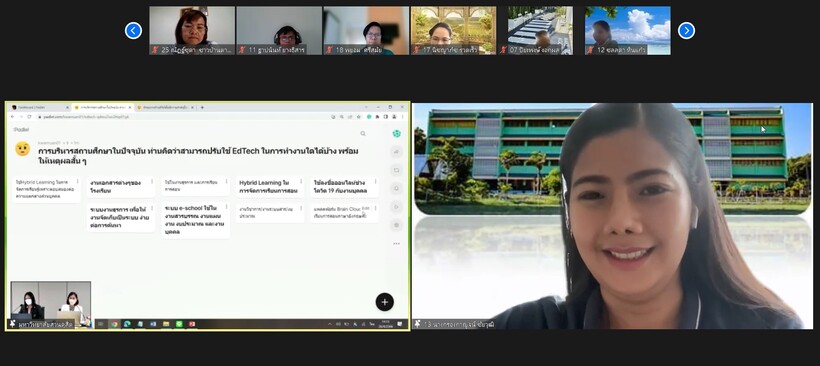Select participant 25 video thumbnail
Screen dimensions: 820x366
pyautogui.click(x=192, y=30)
